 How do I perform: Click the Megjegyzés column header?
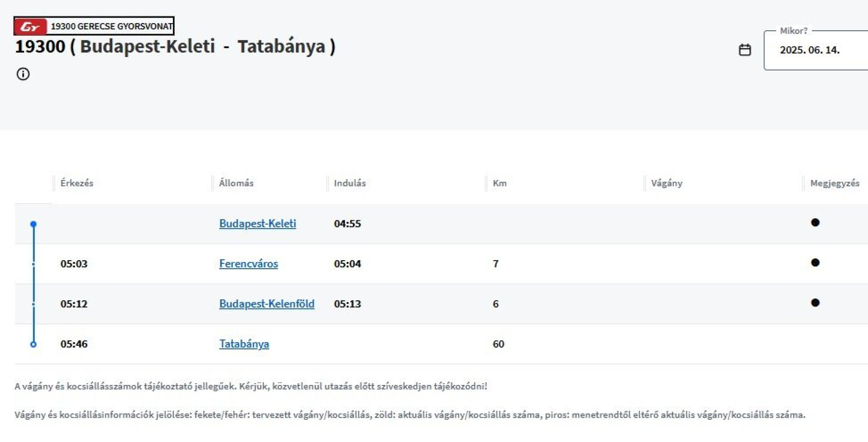[x=835, y=183]
